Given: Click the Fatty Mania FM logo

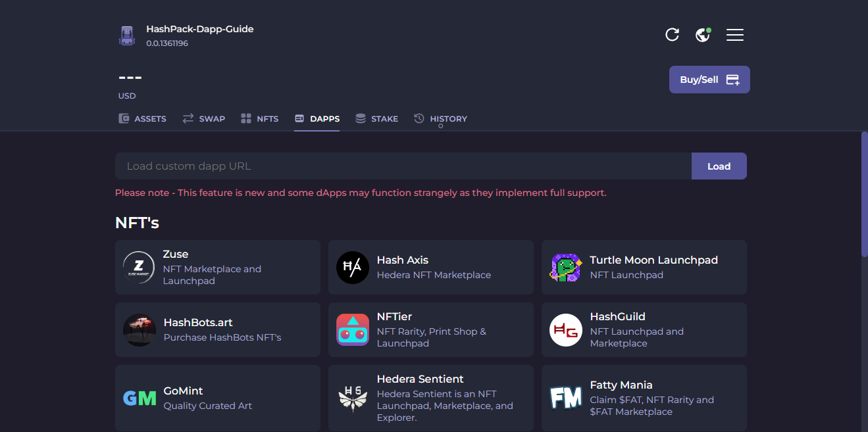Looking at the screenshot, I should (x=566, y=398).
